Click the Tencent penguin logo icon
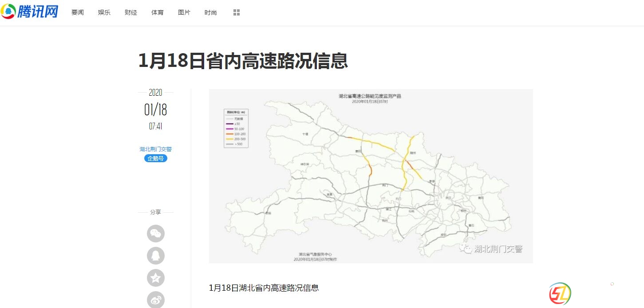The height and width of the screenshot is (308, 644). click(x=8, y=12)
